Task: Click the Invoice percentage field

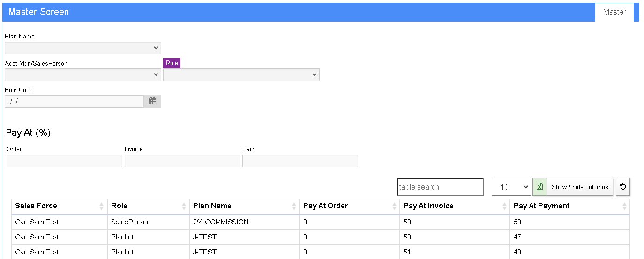Action: [182, 161]
